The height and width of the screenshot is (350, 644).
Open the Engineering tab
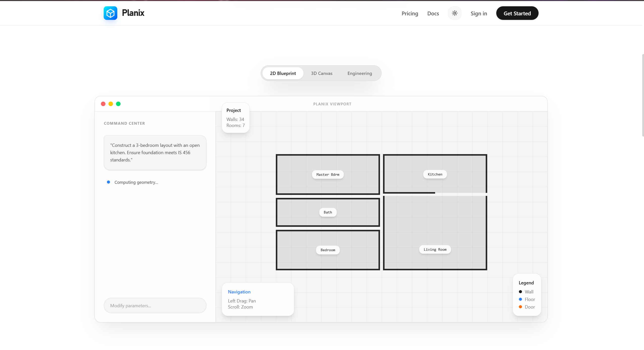click(x=359, y=73)
